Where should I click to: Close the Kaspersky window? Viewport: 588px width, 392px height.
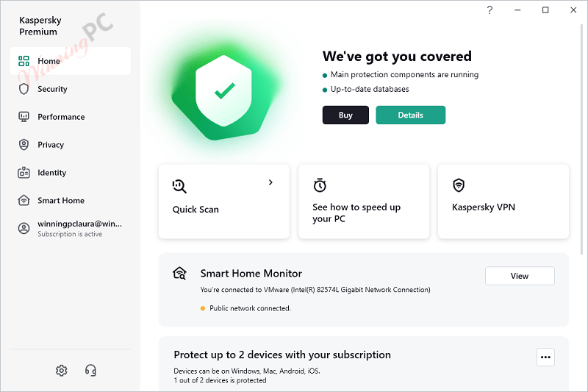pyautogui.click(x=573, y=10)
